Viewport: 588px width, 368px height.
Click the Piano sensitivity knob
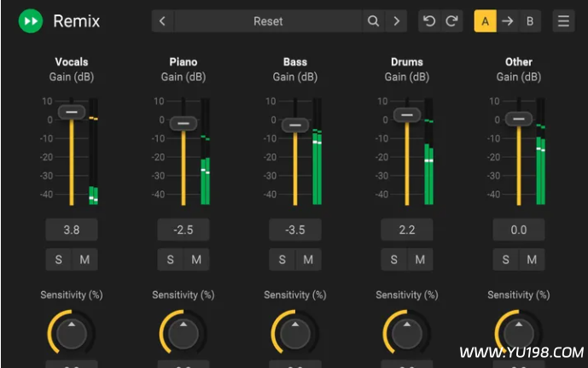point(183,333)
